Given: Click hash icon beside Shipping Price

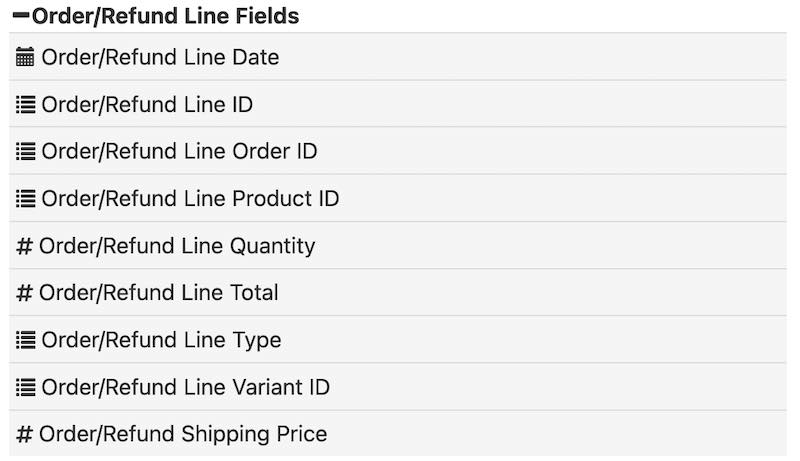Looking at the screenshot, I should pos(25,434).
